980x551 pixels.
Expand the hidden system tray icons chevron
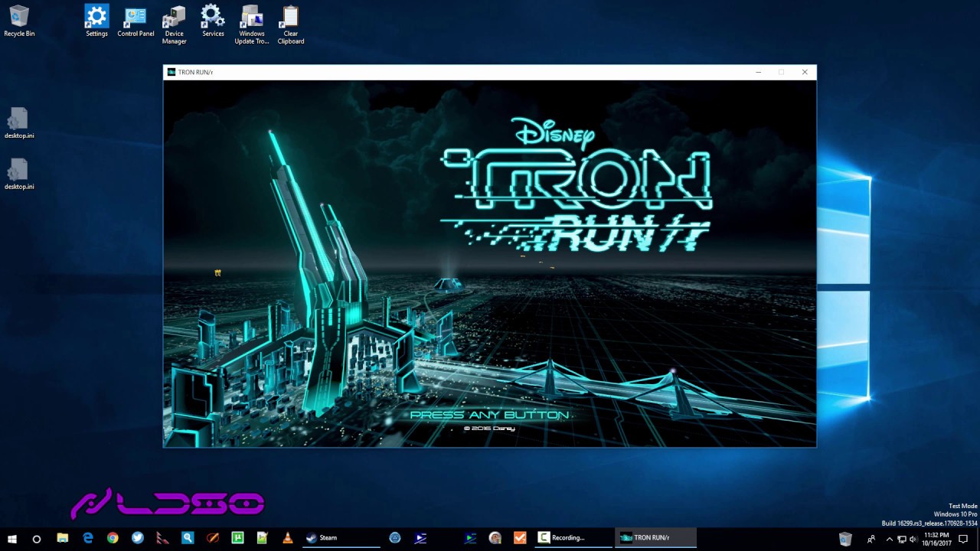(x=889, y=539)
